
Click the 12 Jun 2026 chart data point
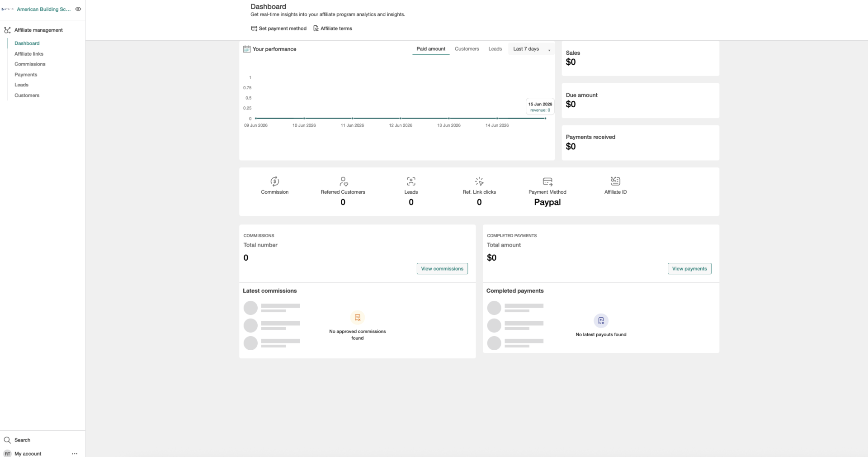pyautogui.click(x=401, y=119)
